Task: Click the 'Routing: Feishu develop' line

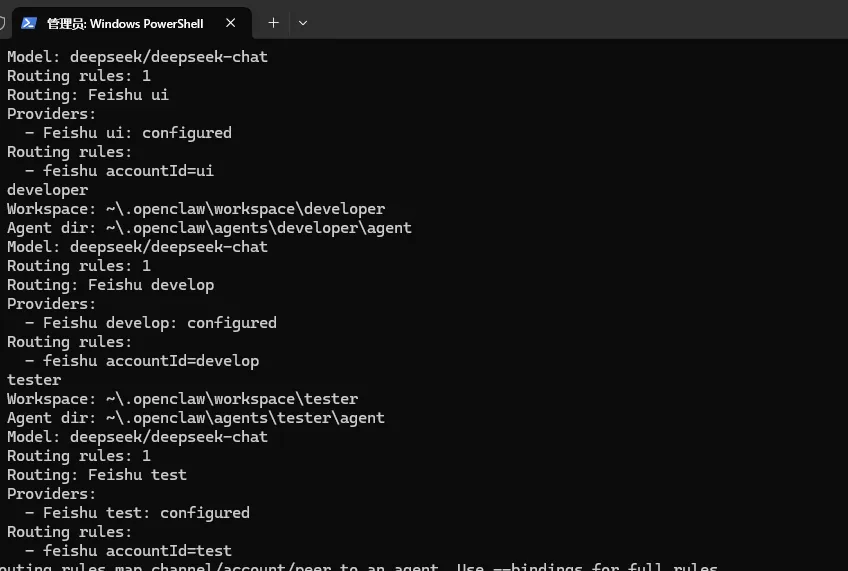Action: coord(110,285)
